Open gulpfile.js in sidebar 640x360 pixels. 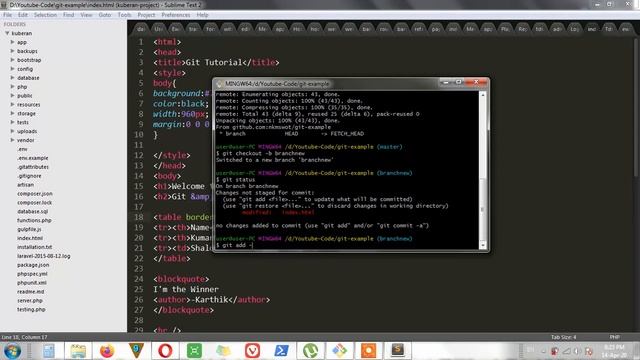(x=29, y=229)
